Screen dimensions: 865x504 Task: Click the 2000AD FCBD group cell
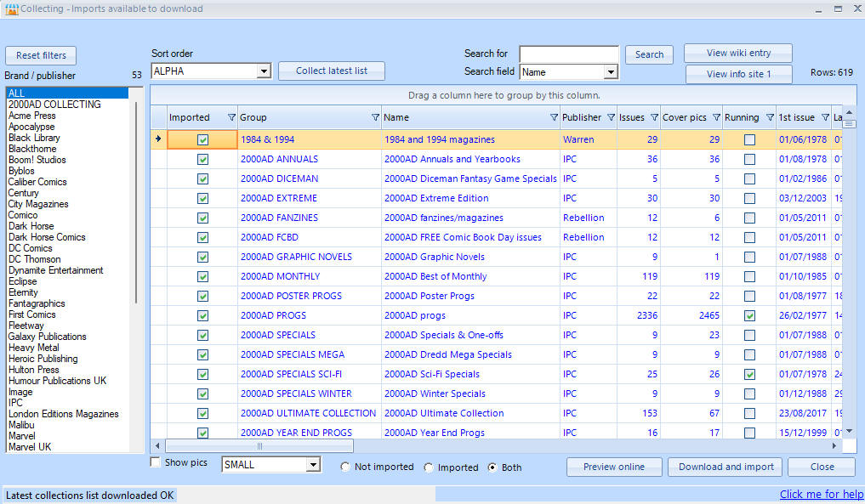coord(310,237)
